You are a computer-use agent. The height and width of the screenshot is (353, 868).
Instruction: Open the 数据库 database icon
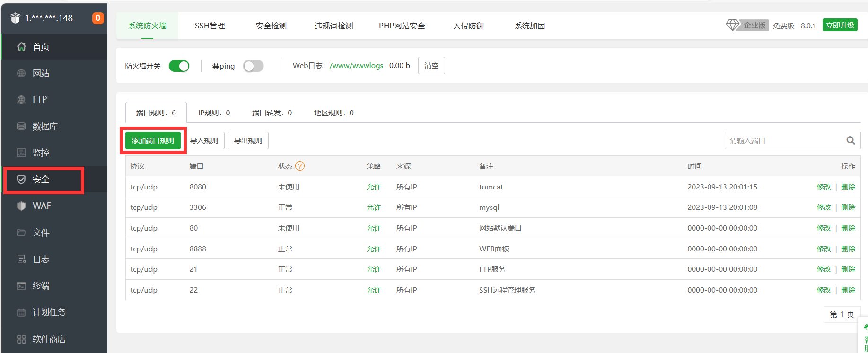point(21,126)
